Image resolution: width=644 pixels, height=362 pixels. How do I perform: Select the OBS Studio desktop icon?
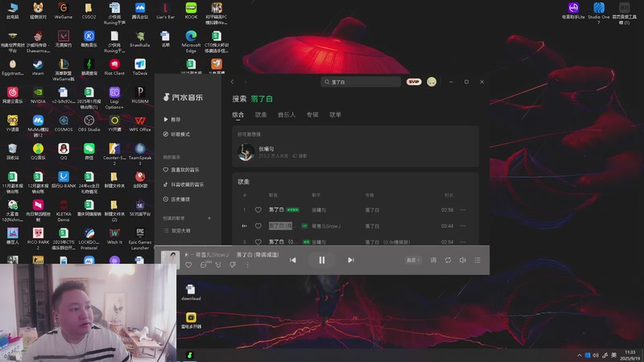[x=89, y=124]
